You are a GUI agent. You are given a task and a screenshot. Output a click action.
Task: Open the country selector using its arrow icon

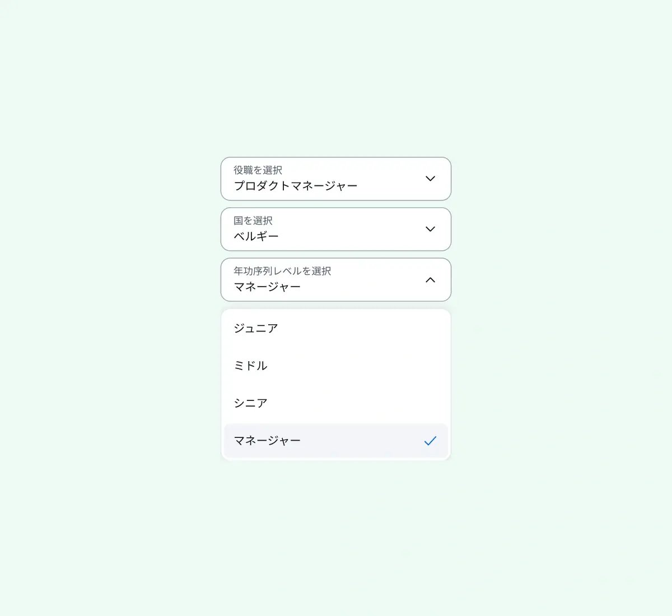430,229
